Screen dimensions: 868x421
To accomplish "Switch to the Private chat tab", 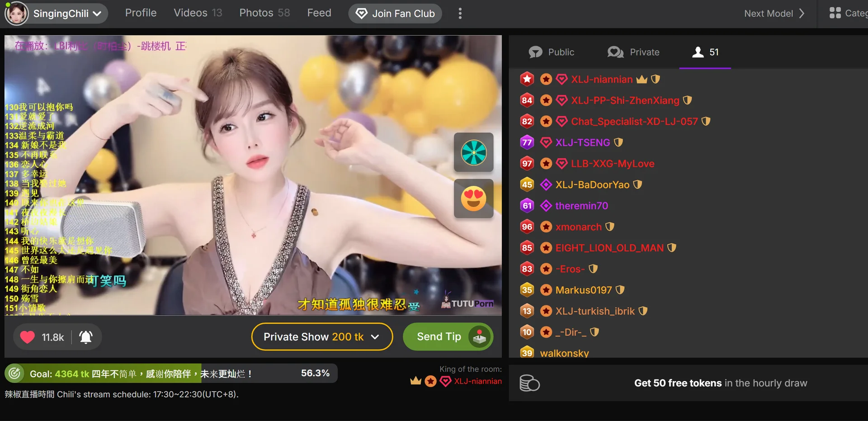I will tap(633, 52).
